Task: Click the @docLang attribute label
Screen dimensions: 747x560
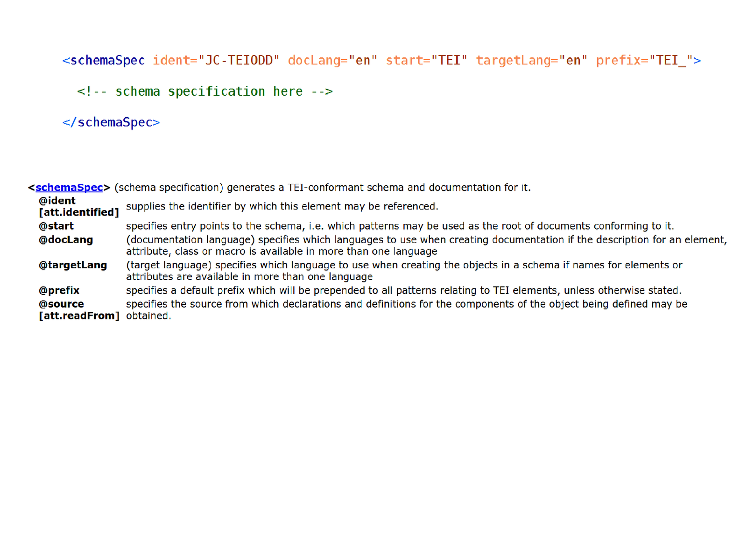Action: (66, 240)
